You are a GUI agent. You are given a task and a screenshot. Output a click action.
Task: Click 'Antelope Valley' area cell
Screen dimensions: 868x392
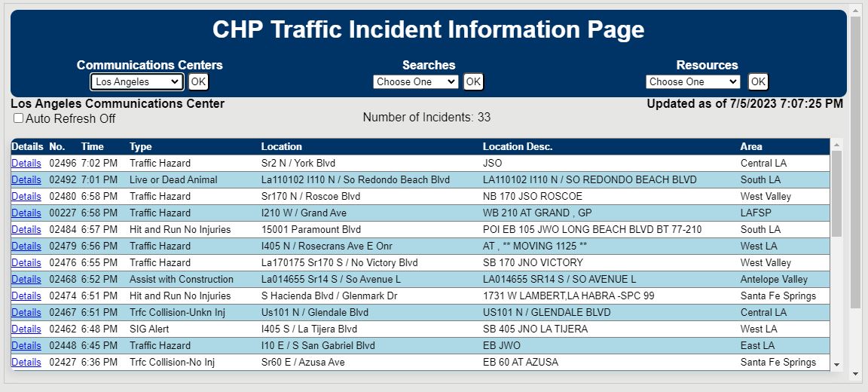(x=774, y=280)
